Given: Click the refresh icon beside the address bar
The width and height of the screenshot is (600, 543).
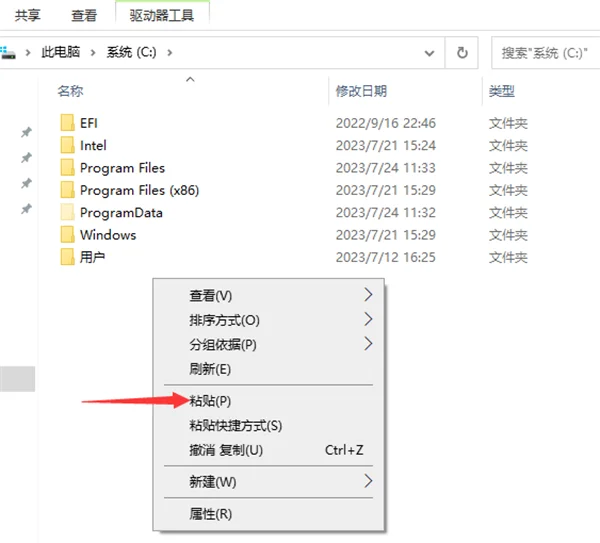Looking at the screenshot, I should [x=462, y=52].
